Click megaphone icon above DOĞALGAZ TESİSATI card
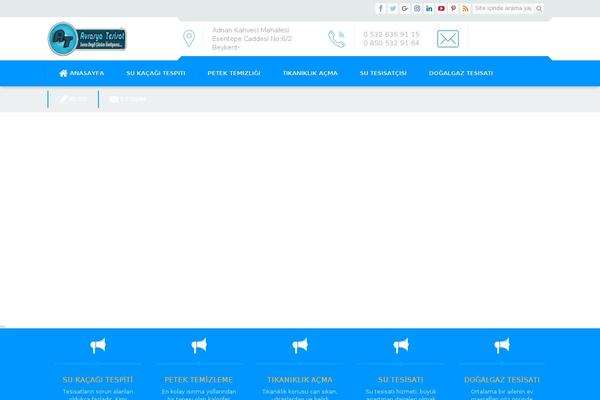 pos(502,346)
